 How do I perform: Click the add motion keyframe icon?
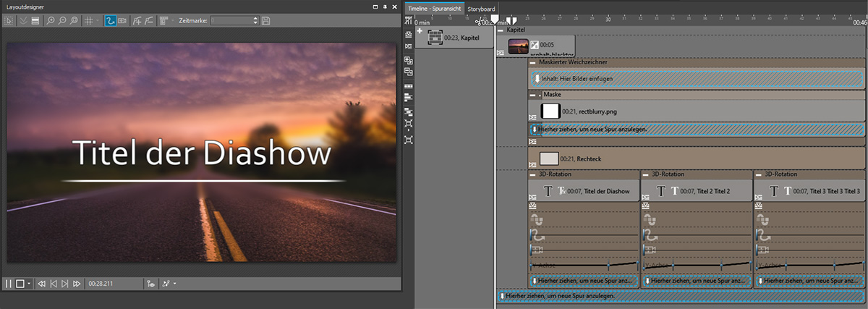coord(137,21)
